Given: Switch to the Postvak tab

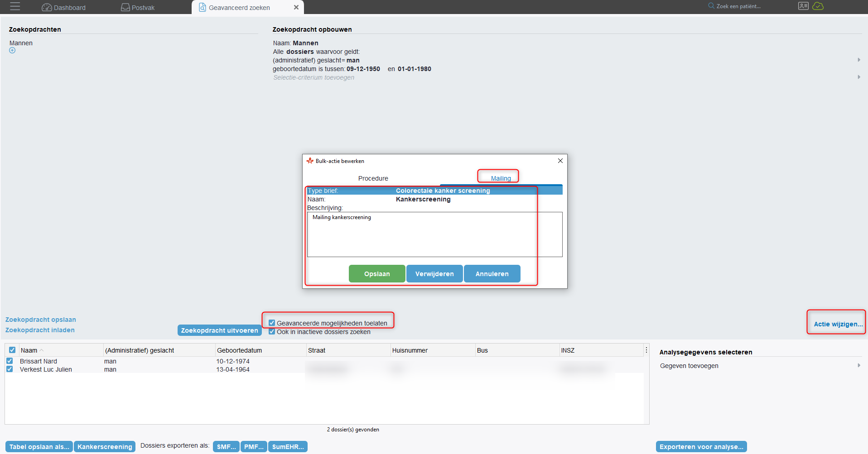Looking at the screenshot, I should [138, 7].
